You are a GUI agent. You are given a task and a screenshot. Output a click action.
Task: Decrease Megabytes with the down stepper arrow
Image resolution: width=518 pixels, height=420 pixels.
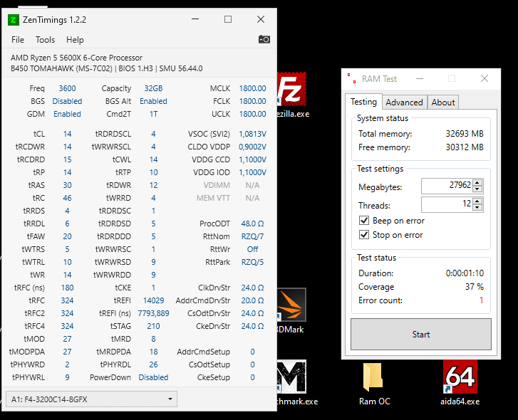[477, 189]
